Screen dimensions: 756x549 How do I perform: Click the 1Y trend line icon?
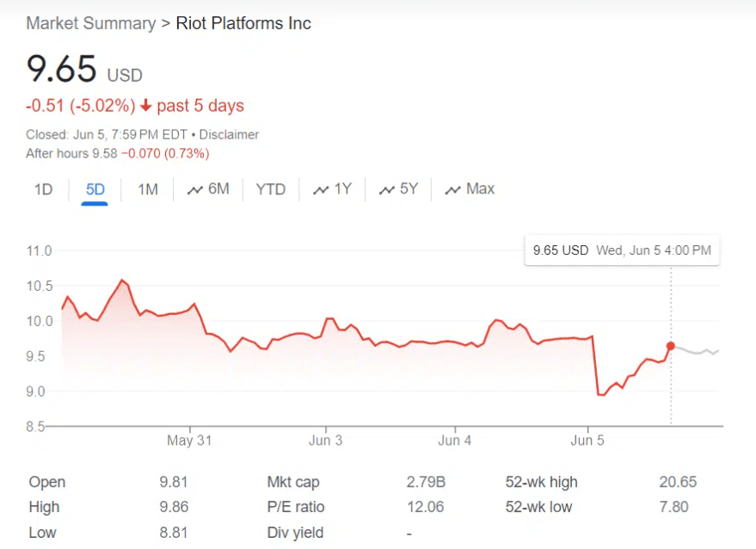point(321,190)
